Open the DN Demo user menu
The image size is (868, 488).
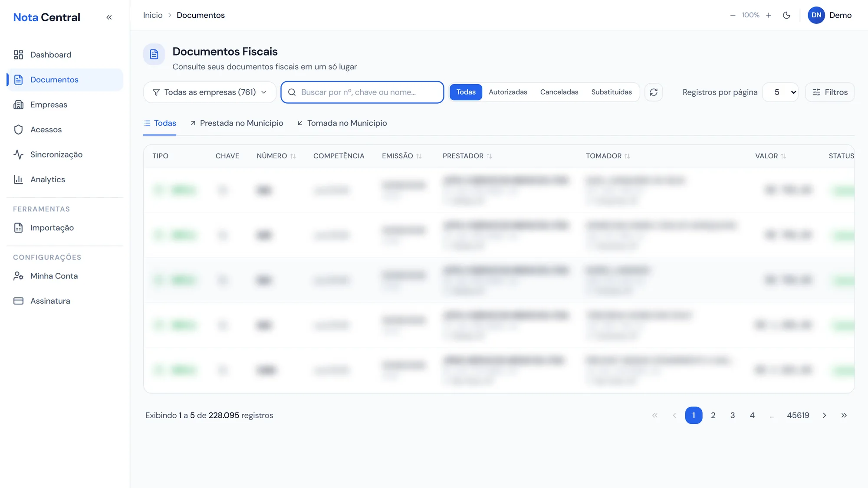830,15
